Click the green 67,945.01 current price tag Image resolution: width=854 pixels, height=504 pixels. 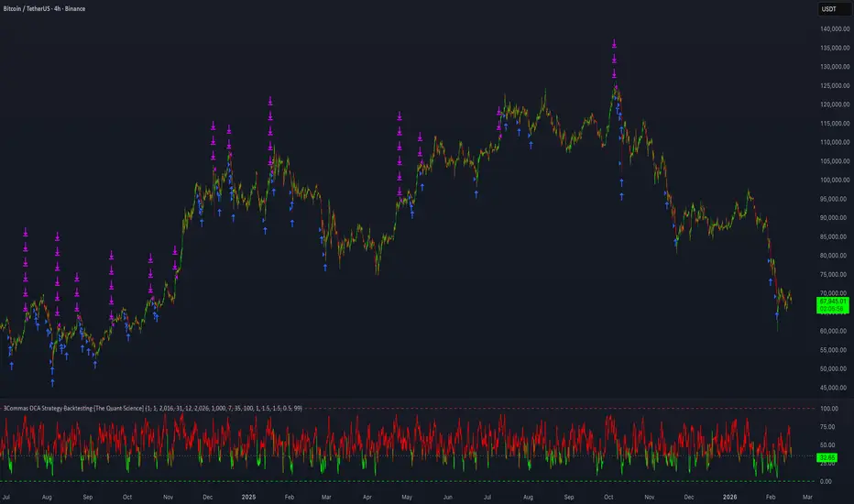pos(832,300)
